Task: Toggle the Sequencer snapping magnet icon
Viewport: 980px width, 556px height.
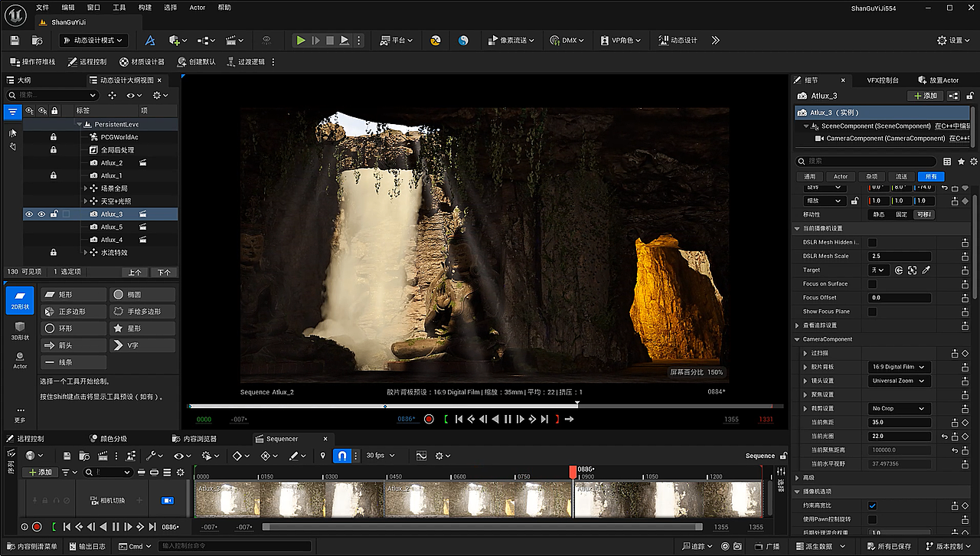Action: coord(342,456)
